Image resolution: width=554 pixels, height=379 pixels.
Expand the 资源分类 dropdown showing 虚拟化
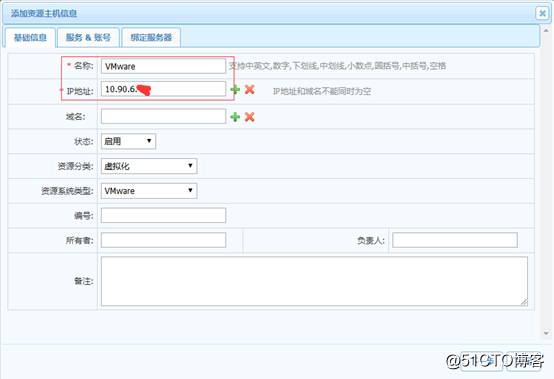[149, 166]
